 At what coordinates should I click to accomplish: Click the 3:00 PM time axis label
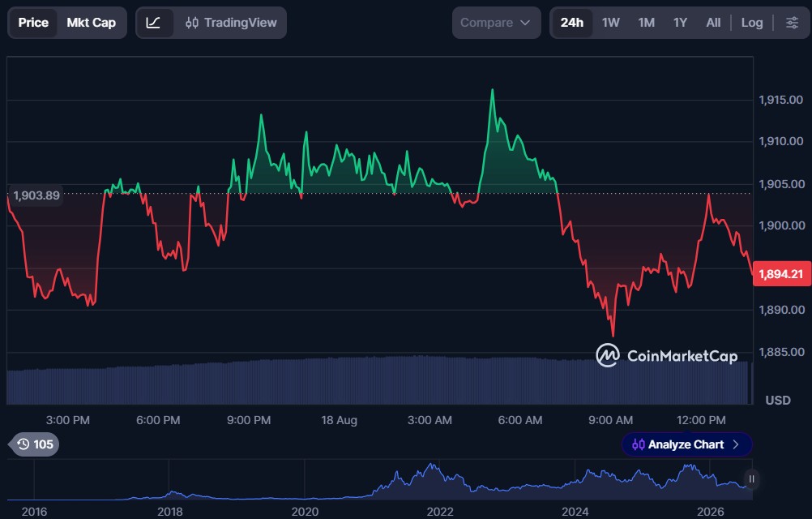(x=67, y=420)
